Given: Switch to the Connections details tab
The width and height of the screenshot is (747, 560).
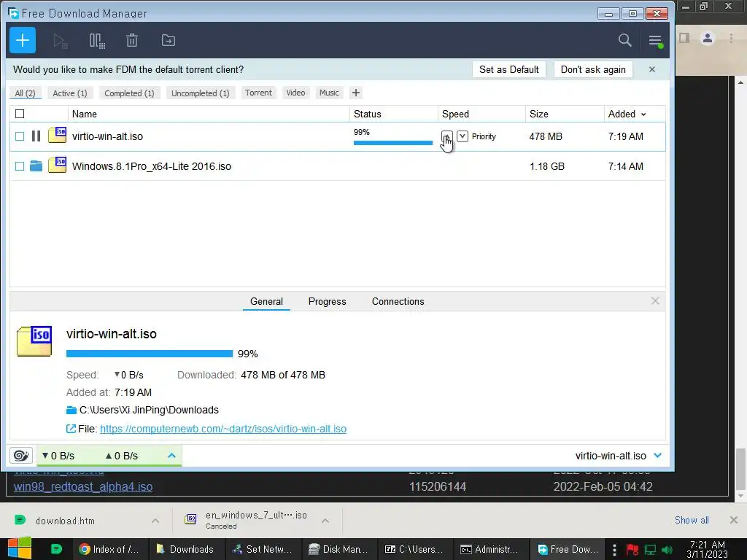Looking at the screenshot, I should [398, 301].
